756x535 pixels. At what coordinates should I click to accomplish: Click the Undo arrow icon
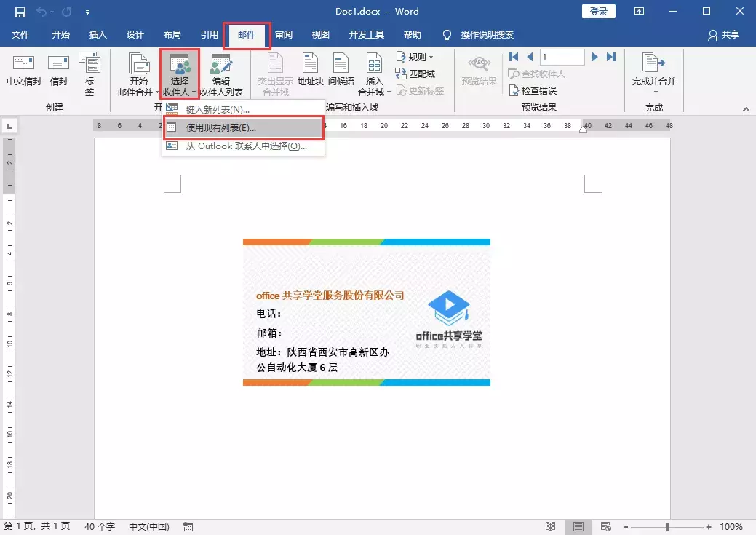click(x=41, y=12)
